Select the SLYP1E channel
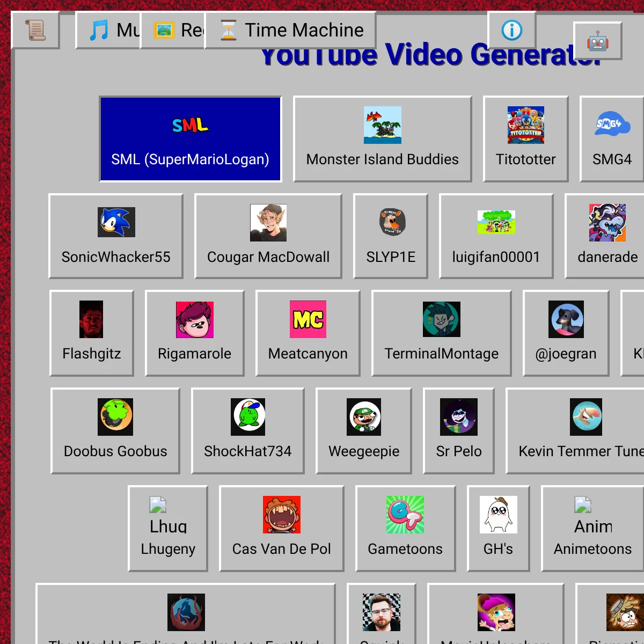The width and height of the screenshot is (644, 644). coord(391,236)
